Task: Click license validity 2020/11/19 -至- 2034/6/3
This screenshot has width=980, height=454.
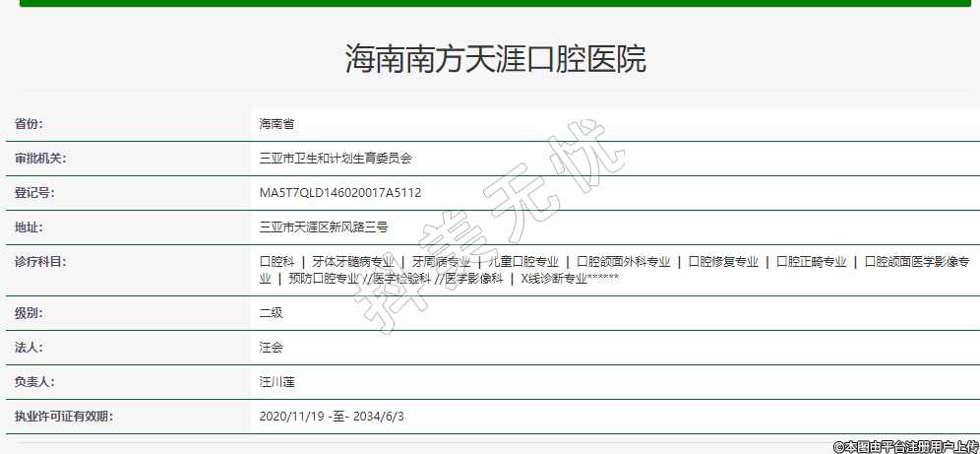Action: (x=331, y=417)
